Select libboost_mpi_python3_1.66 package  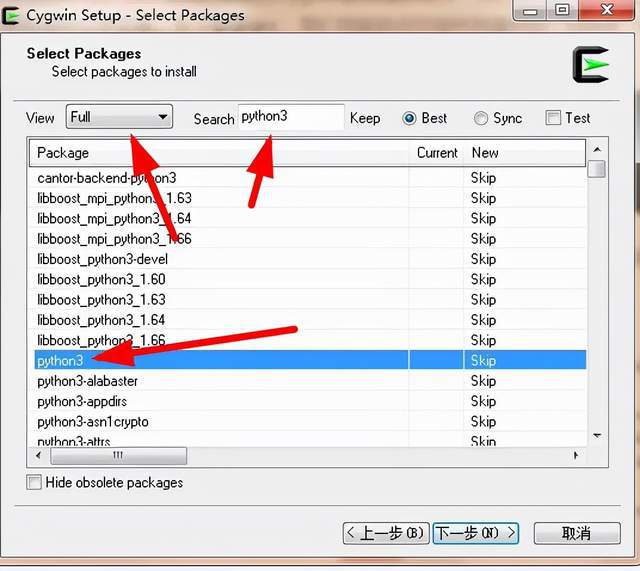114,239
